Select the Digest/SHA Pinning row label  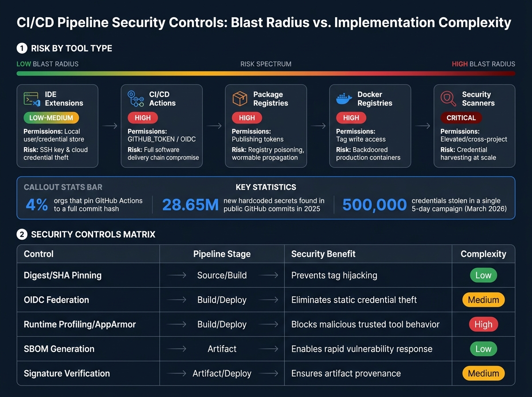click(63, 275)
